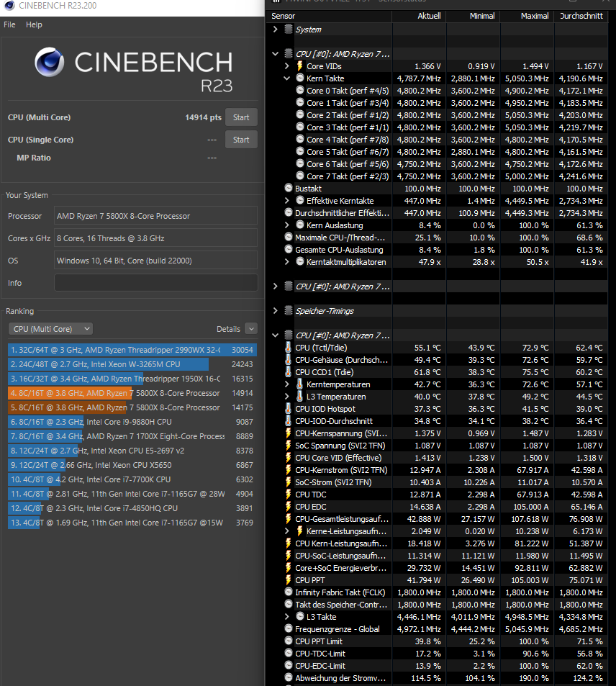
Task: Click the Maximal column header
Action: point(527,16)
